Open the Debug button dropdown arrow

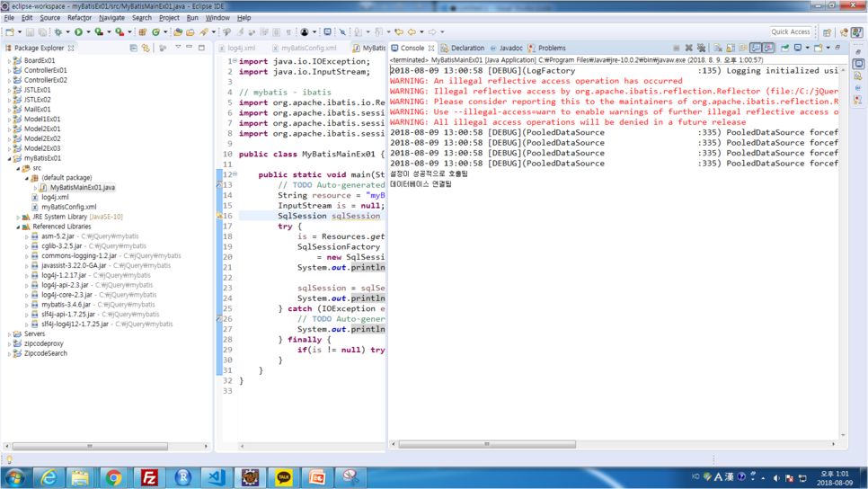click(x=67, y=32)
